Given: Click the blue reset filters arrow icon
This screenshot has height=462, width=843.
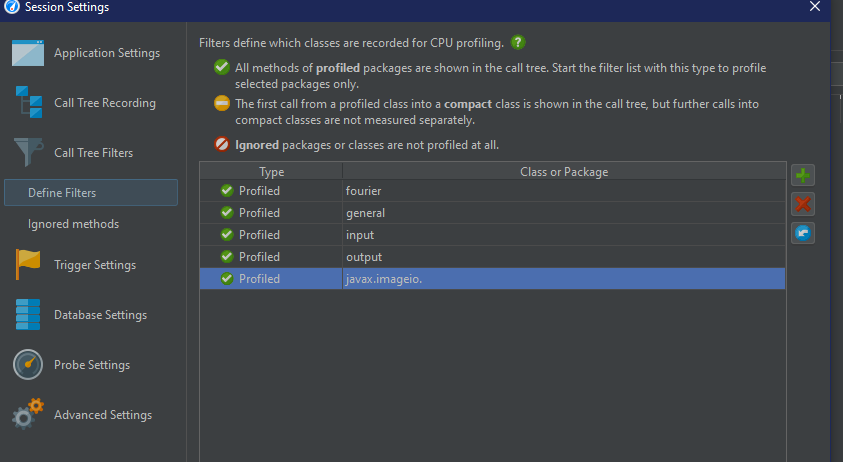Looking at the screenshot, I should (x=802, y=233).
